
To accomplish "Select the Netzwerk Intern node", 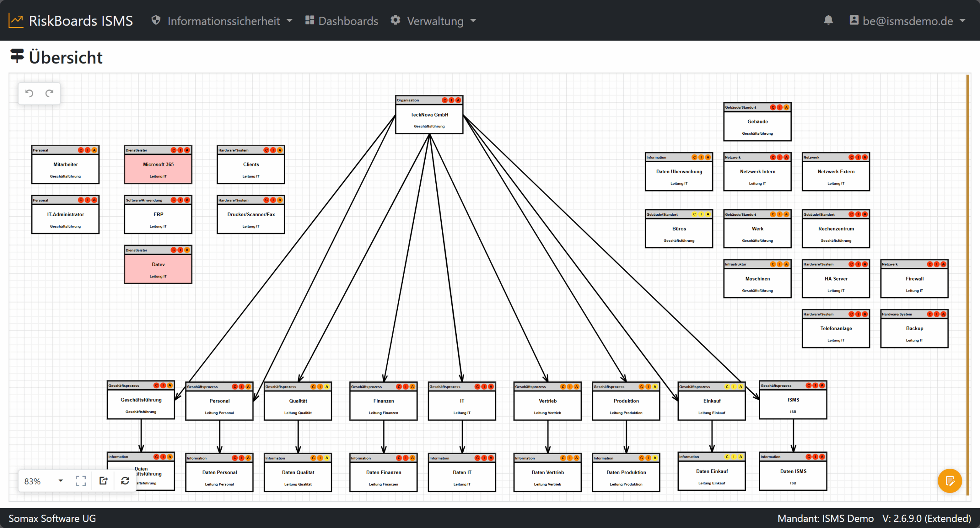I will coord(757,171).
